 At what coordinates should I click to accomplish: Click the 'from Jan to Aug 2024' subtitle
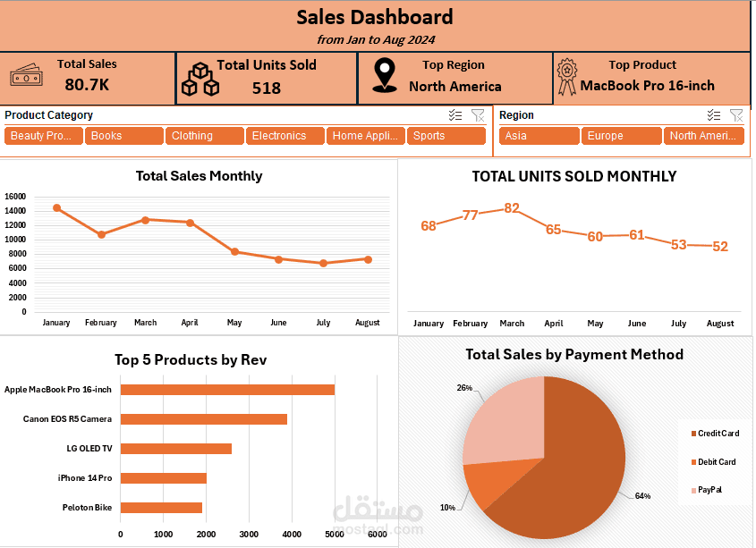tap(376, 39)
